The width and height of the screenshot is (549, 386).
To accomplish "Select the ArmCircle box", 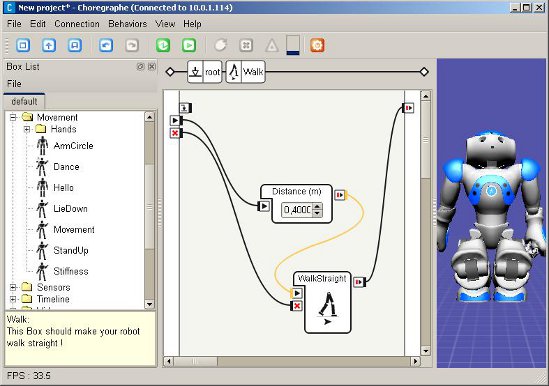I will pos(65,146).
